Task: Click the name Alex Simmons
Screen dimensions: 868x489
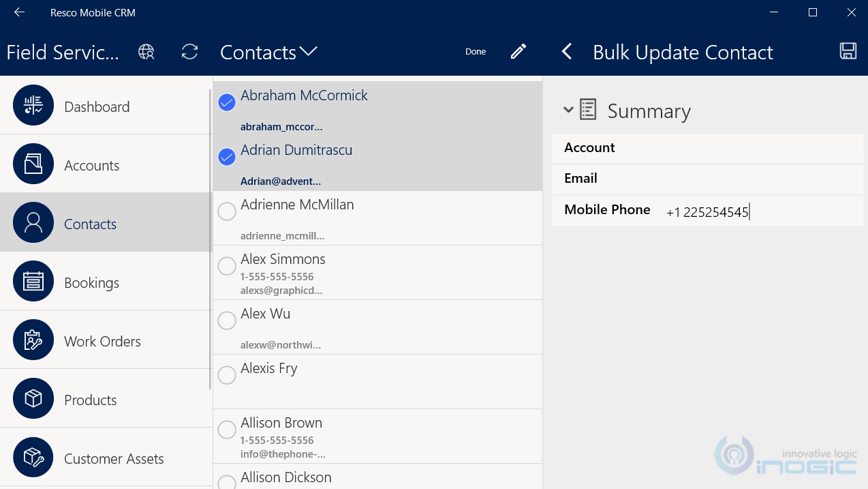Action: point(283,259)
